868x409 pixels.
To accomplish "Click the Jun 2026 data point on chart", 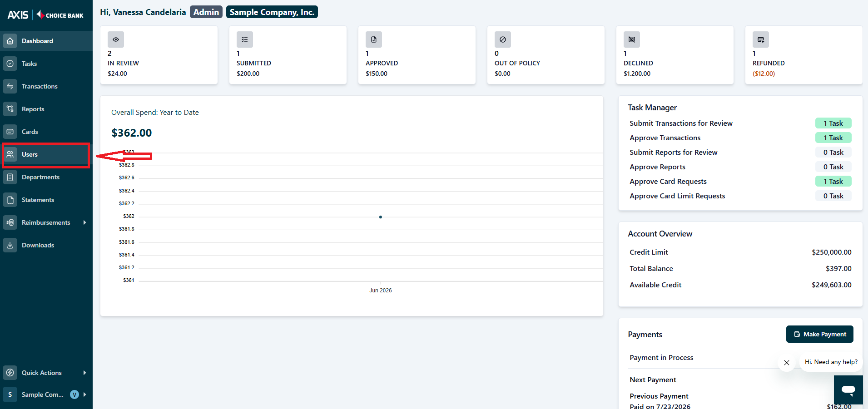I will click(x=381, y=217).
